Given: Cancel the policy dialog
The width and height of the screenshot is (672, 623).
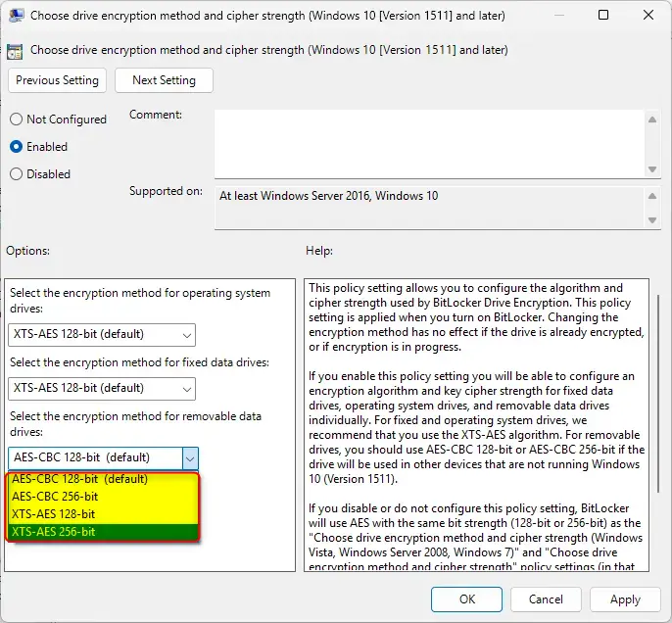Looking at the screenshot, I should pos(546,599).
